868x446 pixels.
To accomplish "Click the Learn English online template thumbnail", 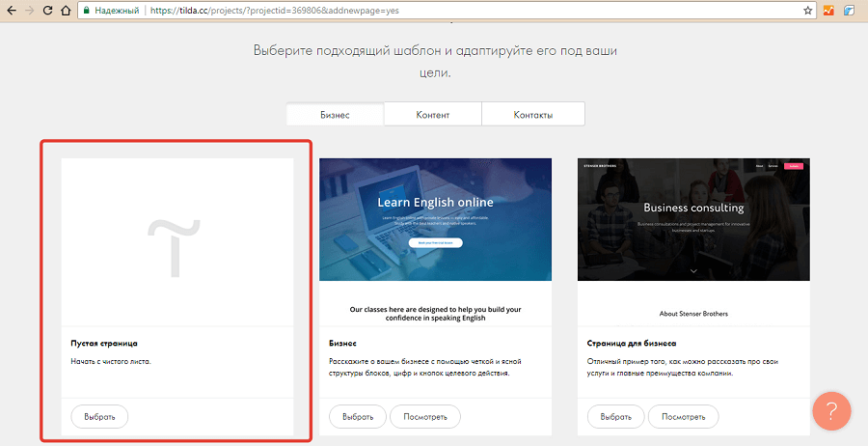I will [x=435, y=220].
